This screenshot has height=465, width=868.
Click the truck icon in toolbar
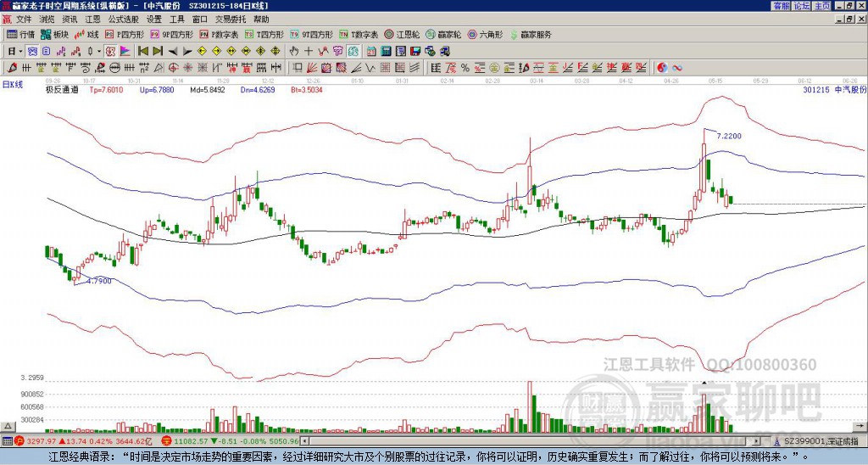click(445, 52)
